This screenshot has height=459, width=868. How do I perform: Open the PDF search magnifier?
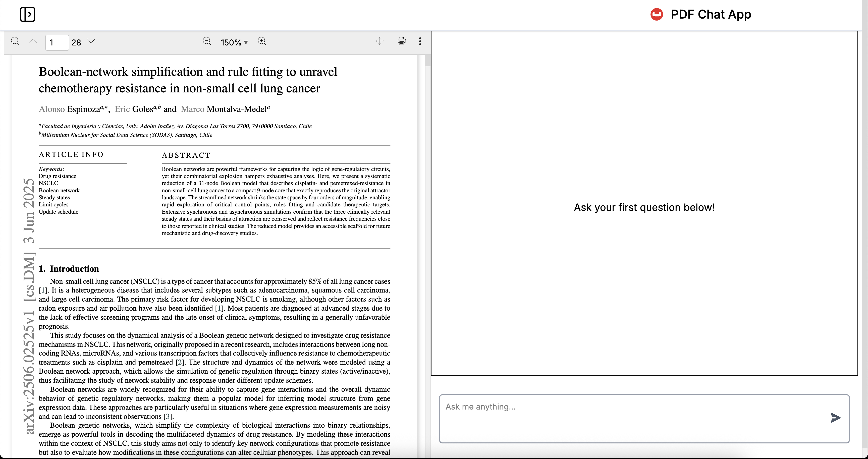tap(15, 41)
